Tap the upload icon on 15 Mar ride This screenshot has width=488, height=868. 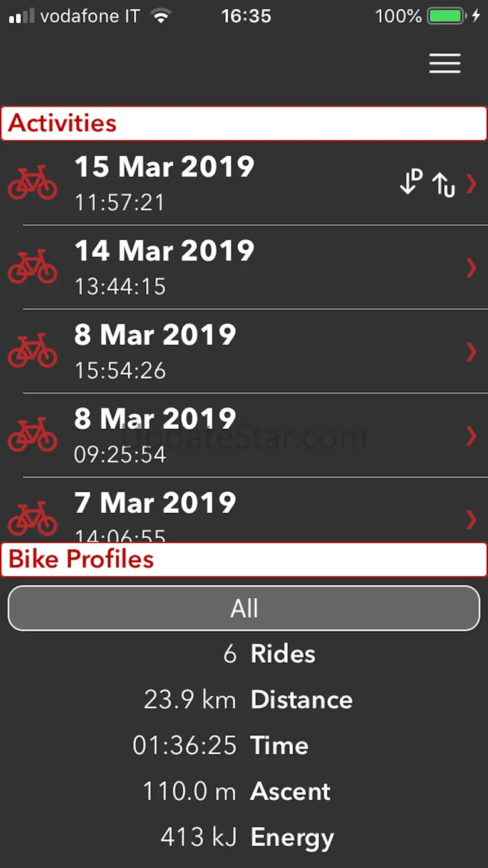coord(444,183)
